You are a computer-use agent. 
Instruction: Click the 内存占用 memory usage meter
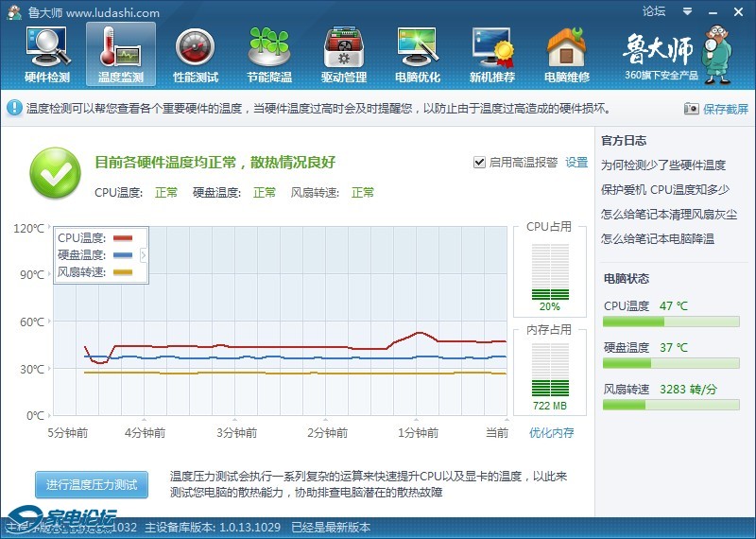pyautogui.click(x=549, y=371)
